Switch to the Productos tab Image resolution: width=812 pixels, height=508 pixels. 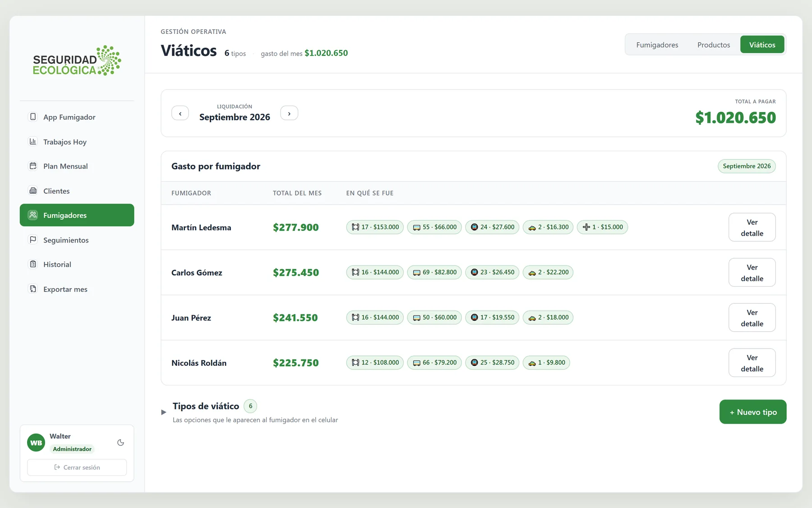point(714,45)
